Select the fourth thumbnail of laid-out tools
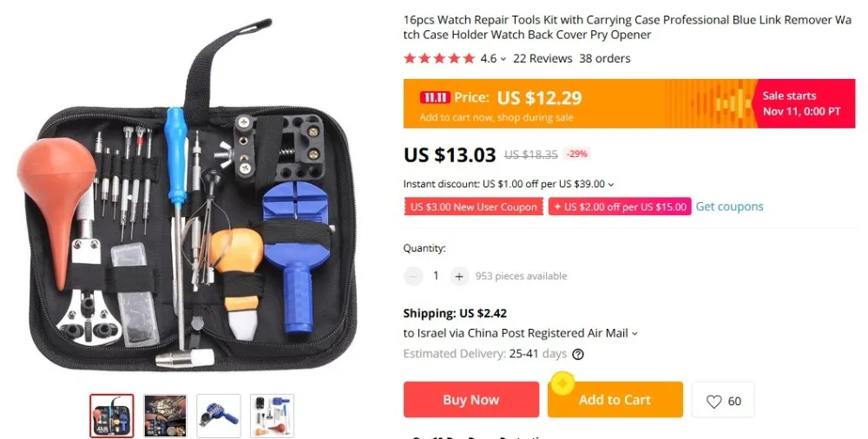The image size is (868, 439). pyautogui.click(x=272, y=416)
